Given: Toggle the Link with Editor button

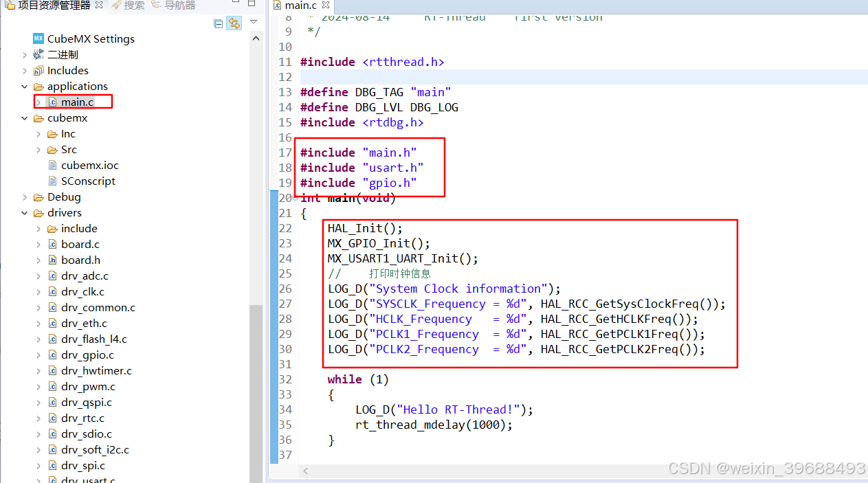Looking at the screenshot, I should (x=234, y=23).
